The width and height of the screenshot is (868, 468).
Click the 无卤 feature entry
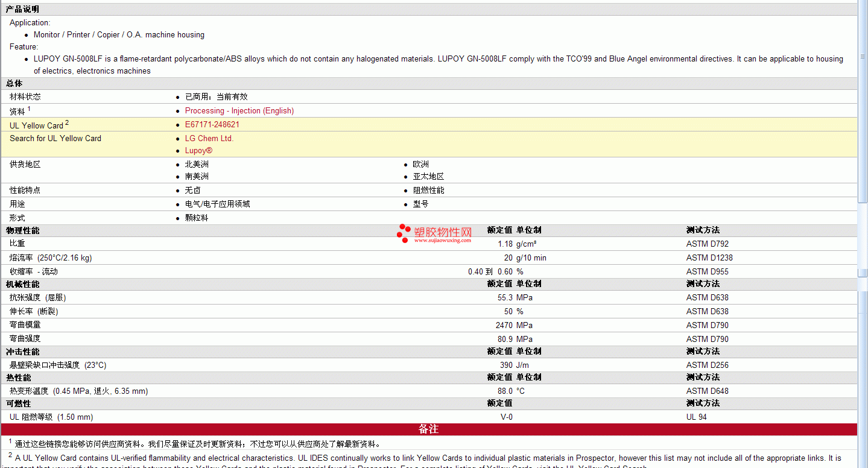tap(193, 190)
